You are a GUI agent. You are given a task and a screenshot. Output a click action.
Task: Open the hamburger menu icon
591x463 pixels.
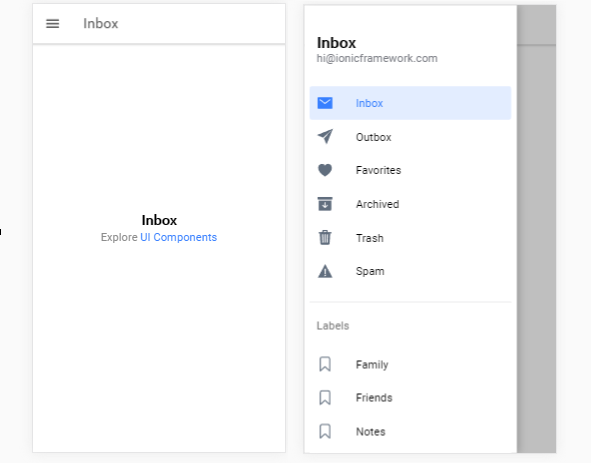pos(52,24)
